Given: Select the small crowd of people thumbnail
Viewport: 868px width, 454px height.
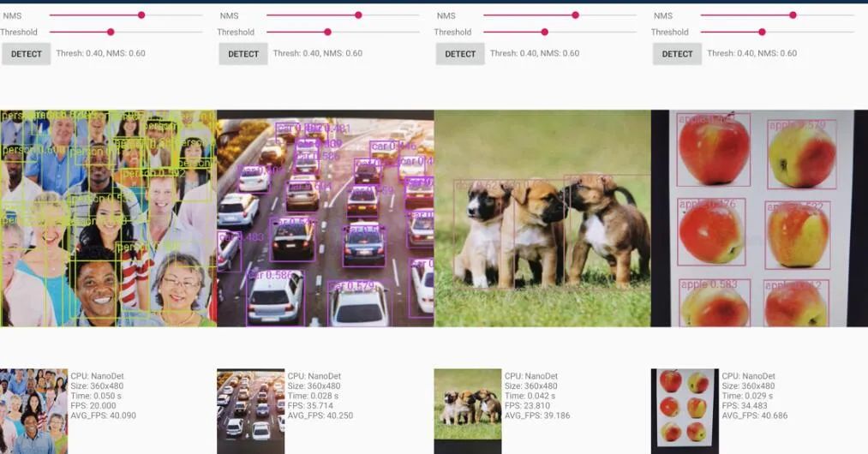Looking at the screenshot, I should click(x=33, y=411).
